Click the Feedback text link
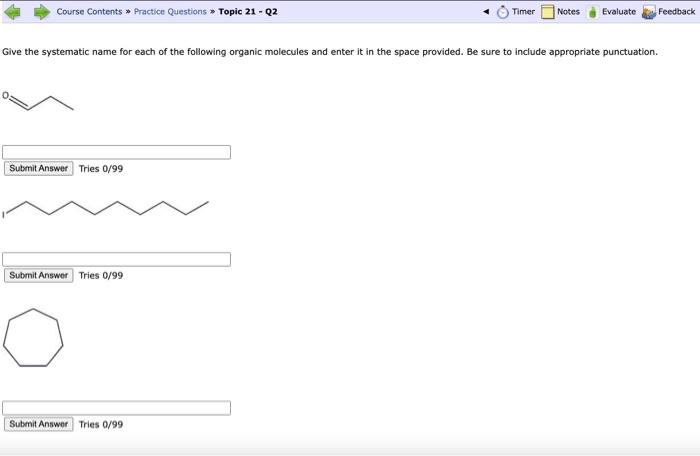This screenshot has width=700, height=456. coord(676,12)
